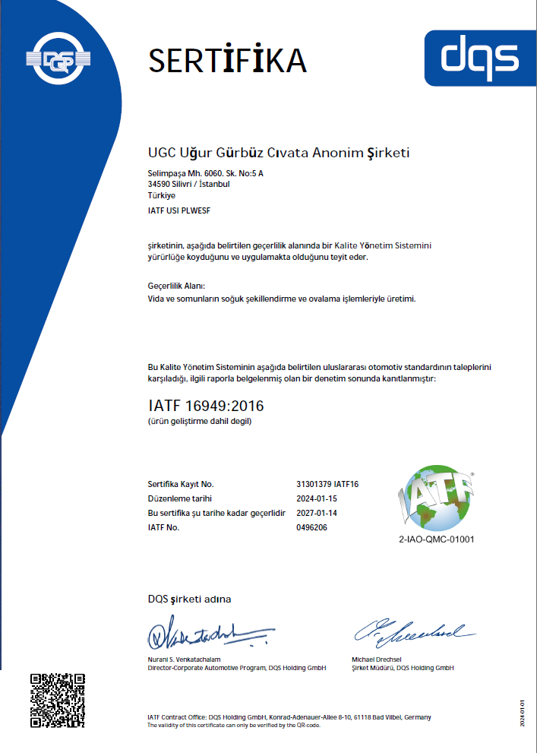Click the IATF globe logo
The image size is (537, 756).
pos(436,498)
